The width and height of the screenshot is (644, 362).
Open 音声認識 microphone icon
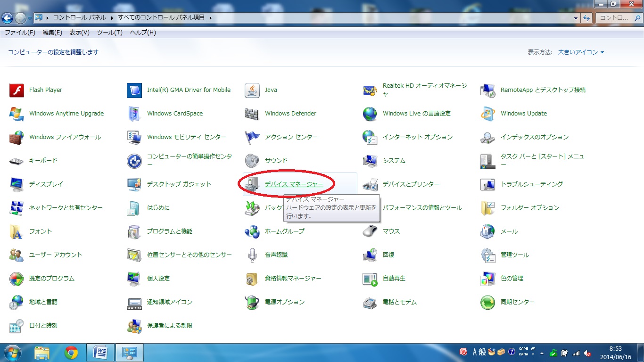point(252,255)
